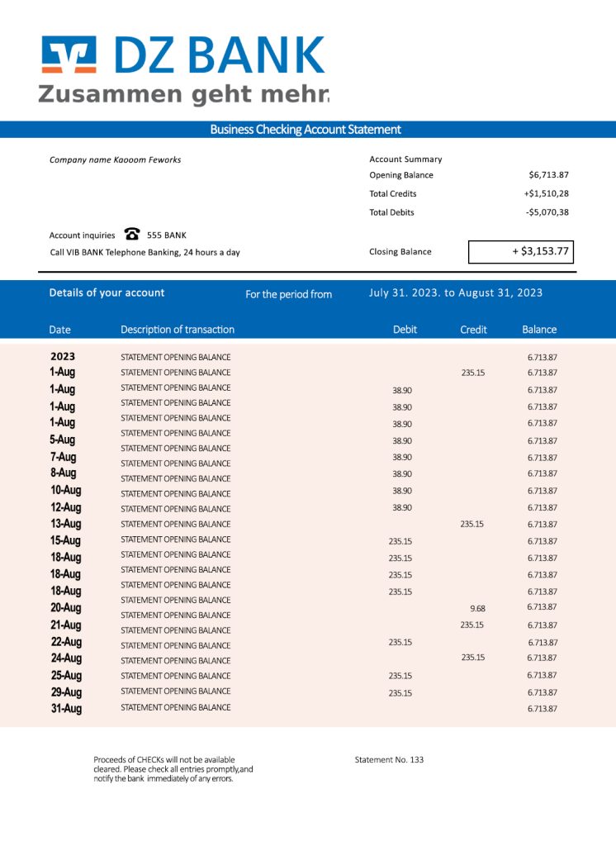Click the Debit column header
The height and width of the screenshot is (846, 616).
coord(405,330)
